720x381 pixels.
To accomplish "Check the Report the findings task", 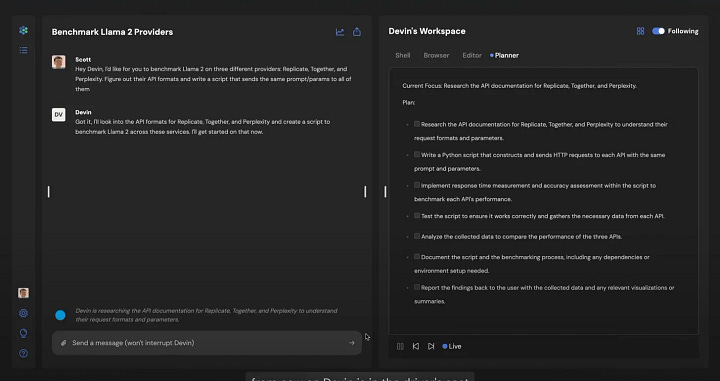I will point(417,287).
